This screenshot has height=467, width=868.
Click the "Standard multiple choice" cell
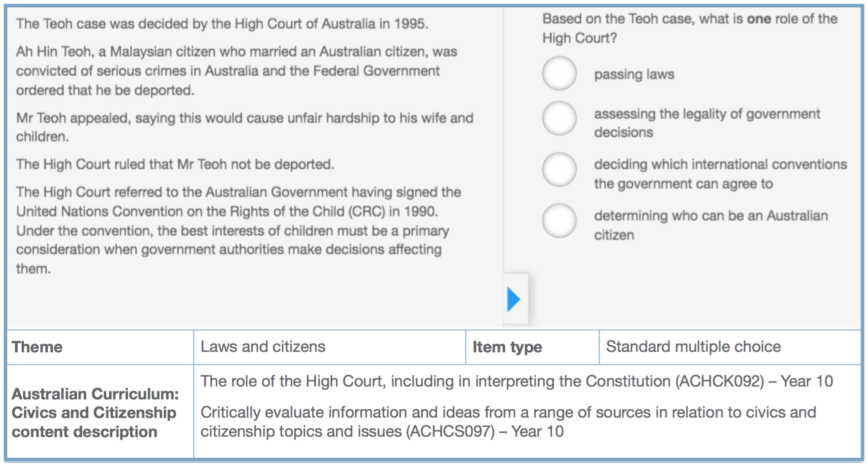pos(730,347)
